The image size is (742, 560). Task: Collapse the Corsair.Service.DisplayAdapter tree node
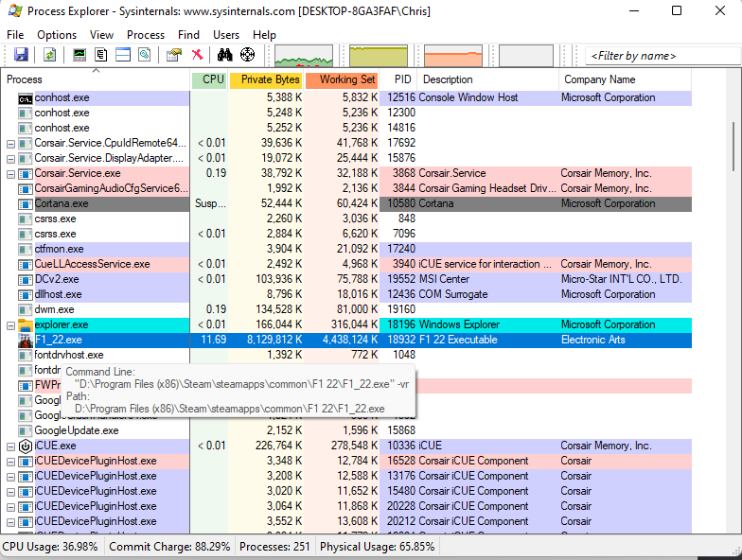click(x=11, y=159)
